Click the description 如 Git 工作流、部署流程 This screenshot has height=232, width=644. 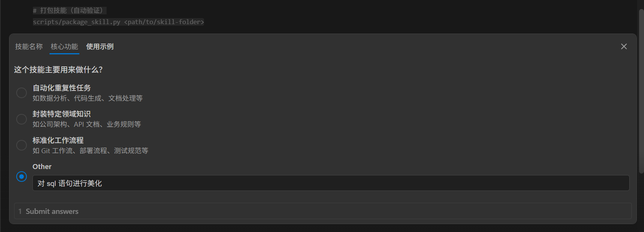point(70,151)
